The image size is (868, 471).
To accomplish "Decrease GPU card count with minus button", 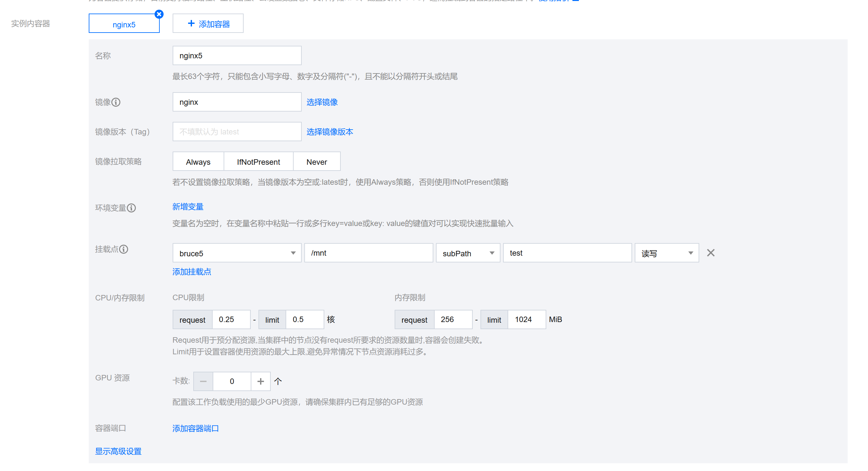I will tap(203, 381).
